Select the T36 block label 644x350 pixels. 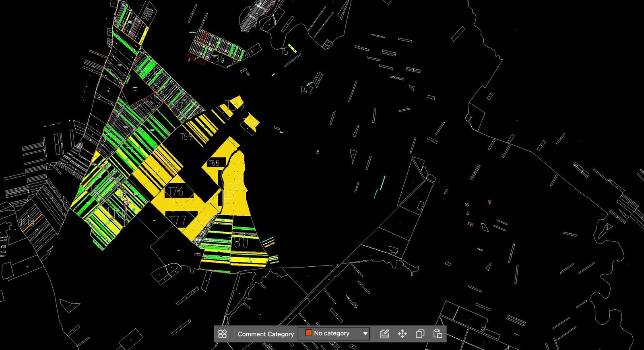[x=218, y=60]
